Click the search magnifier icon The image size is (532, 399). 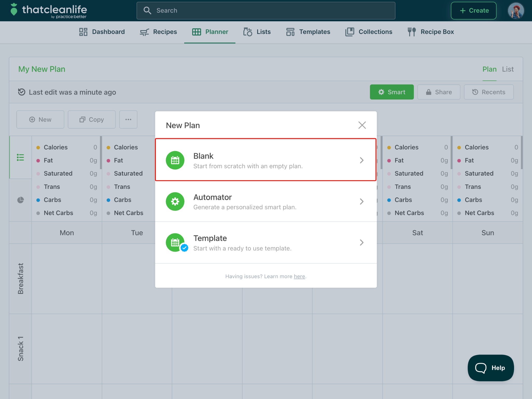coord(147,10)
